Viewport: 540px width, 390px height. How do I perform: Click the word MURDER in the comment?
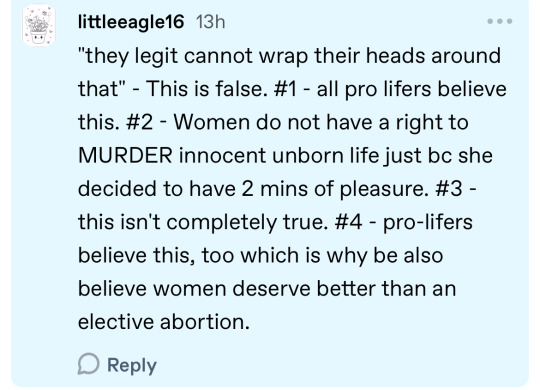click(125, 155)
